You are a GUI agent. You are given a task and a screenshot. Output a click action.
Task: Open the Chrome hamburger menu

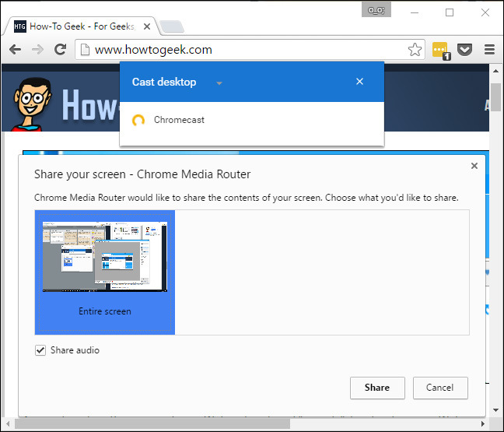click(x=489, y=49)
